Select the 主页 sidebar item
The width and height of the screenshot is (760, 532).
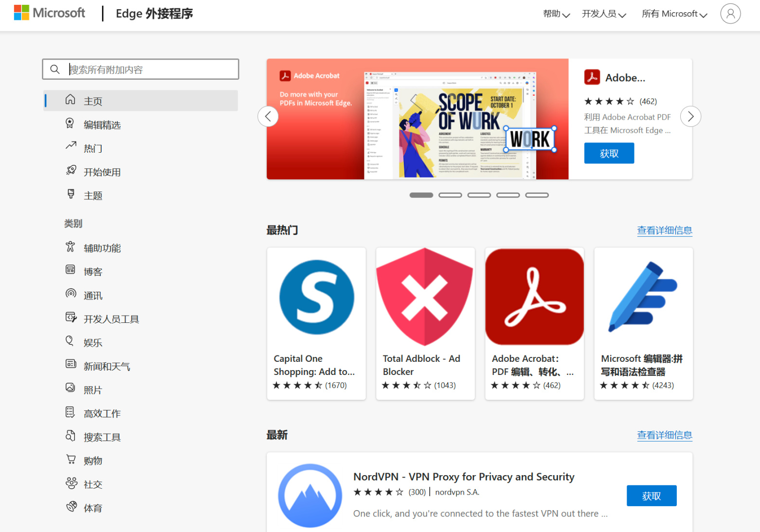[x=141, y=101]
